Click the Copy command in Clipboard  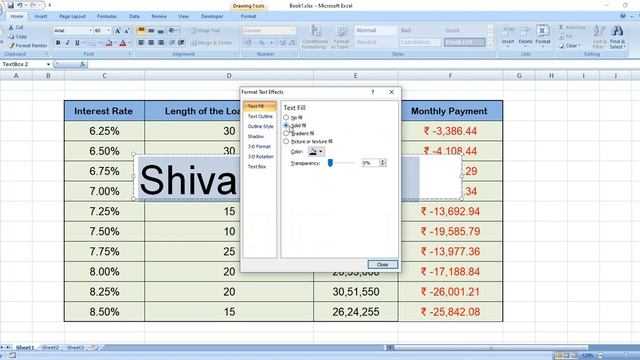pos(18,36)
